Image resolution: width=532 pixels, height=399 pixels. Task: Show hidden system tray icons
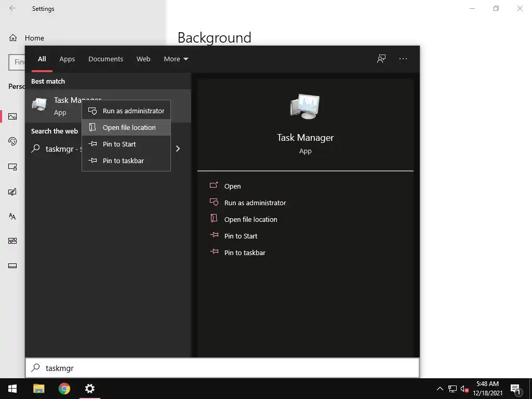(440, 389)
